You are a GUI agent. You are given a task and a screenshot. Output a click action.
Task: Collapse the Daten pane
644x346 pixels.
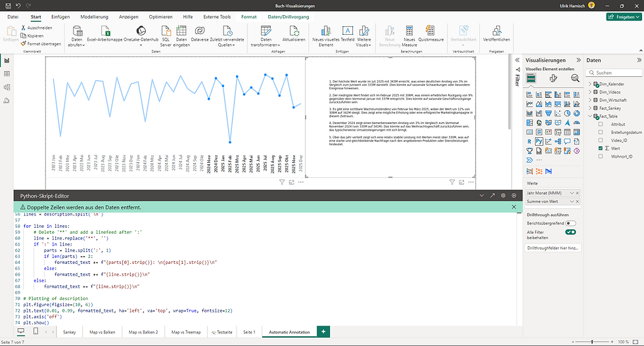pyautogui.click(x=639, y=60)
